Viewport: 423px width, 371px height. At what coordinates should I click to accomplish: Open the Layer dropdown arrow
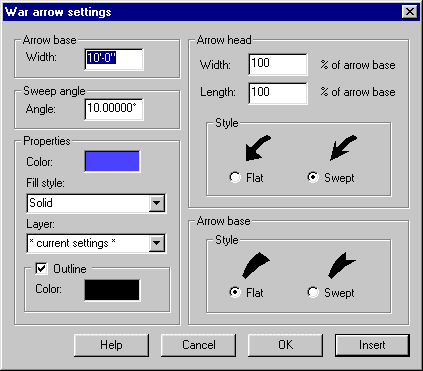tap(157, 243)
